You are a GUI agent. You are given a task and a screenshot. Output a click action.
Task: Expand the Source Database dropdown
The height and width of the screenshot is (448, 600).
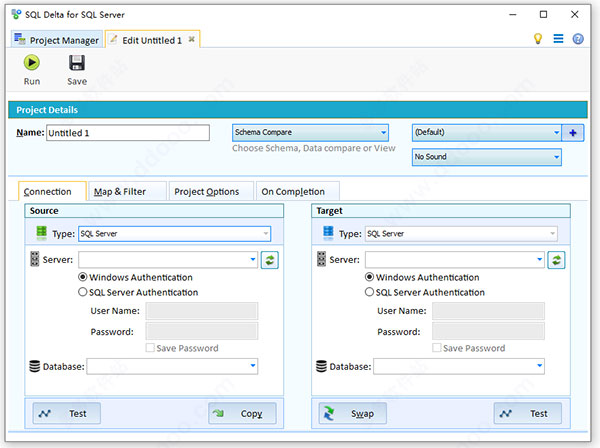[x=253, y=366]
